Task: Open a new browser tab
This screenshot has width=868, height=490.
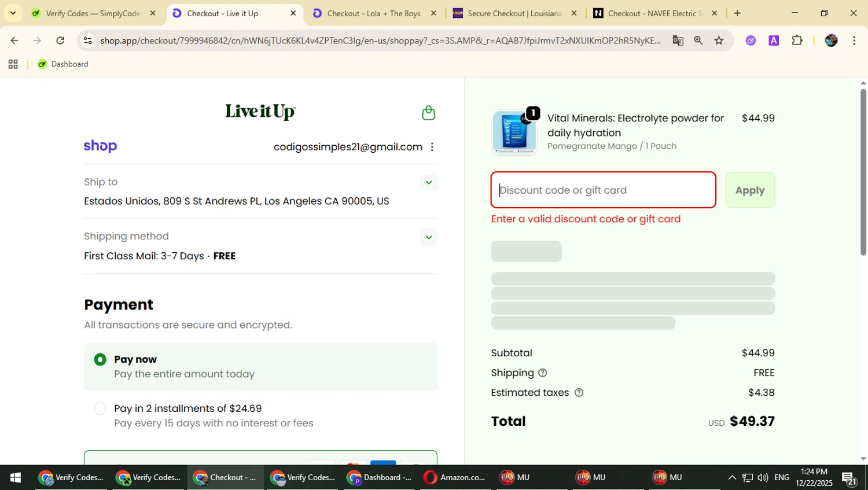Action: [x=737, y=13]
